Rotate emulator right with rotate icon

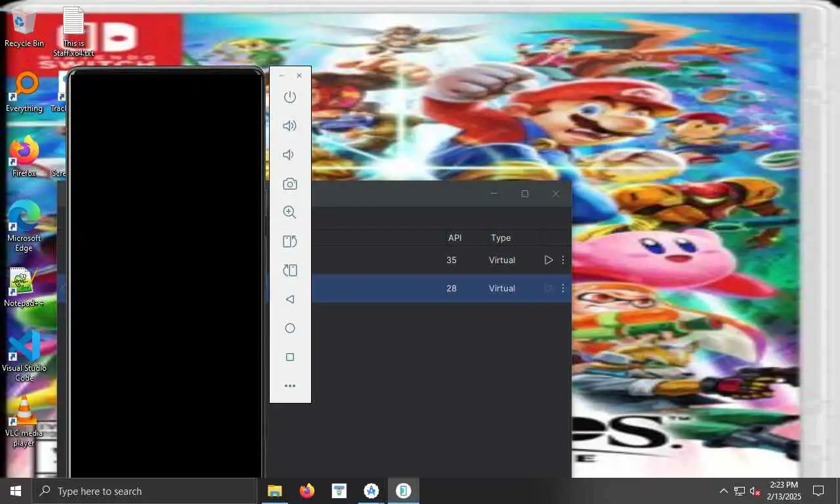click(x=289, y=270)
